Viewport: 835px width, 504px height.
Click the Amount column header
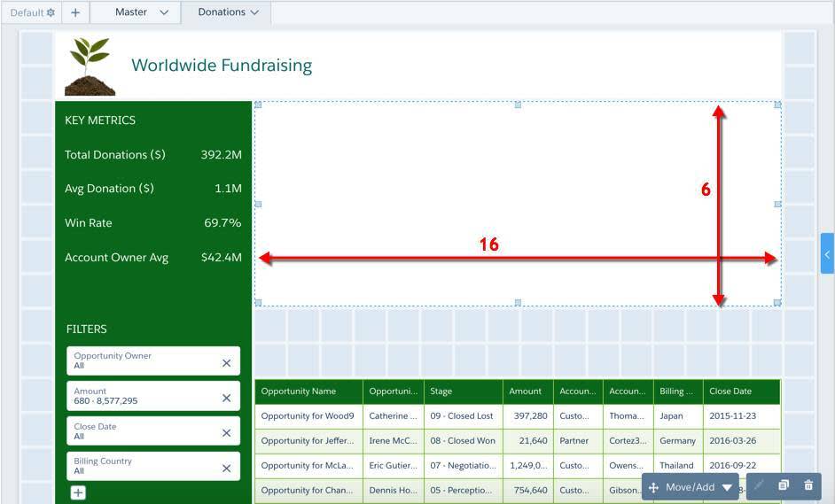tap(528, 392)
